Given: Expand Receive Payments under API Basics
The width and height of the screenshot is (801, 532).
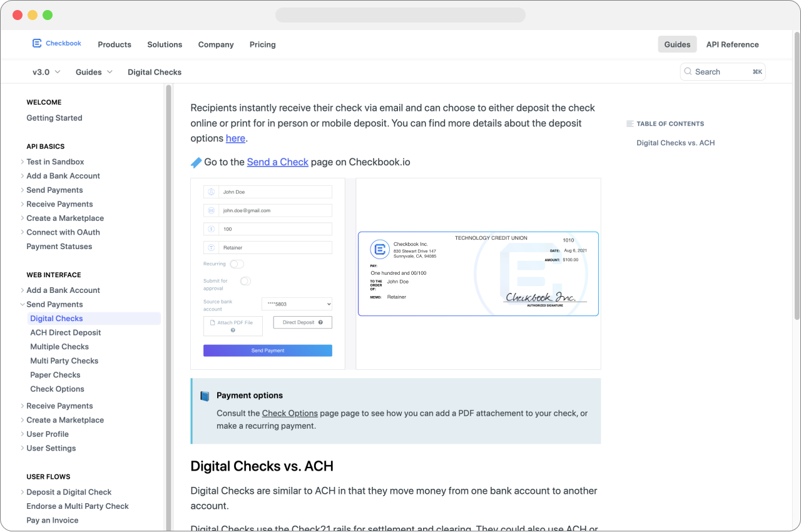Looking at the screenshot, I should tap(23, 205).
